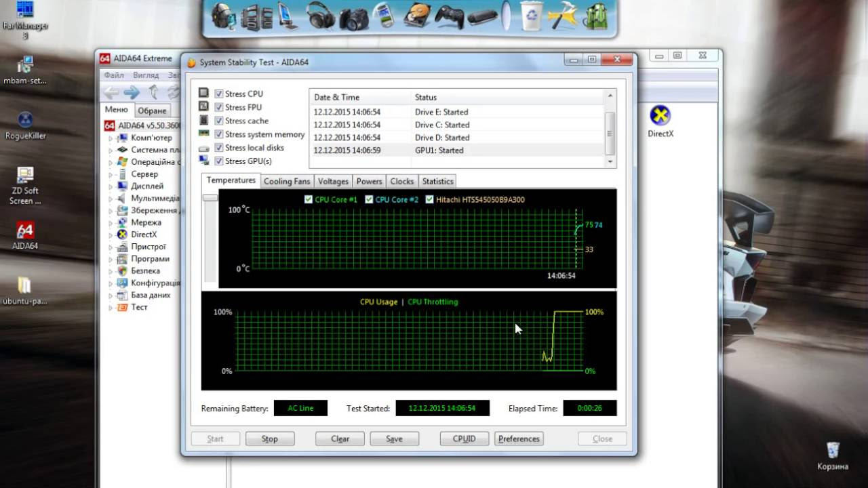Click the handheld console dock icon
Image resolution: width=868 pixels, height=488 pixels.
point(482,16)
